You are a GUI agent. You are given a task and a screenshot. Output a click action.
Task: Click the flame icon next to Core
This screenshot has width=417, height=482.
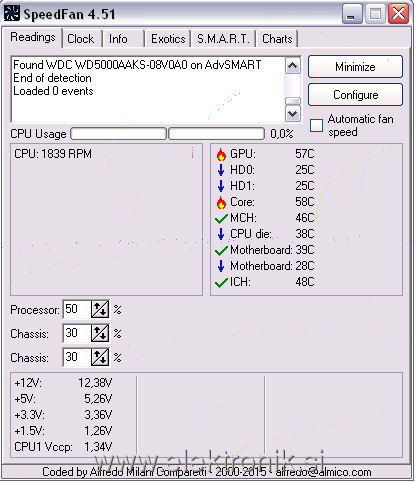click(221, 202)
